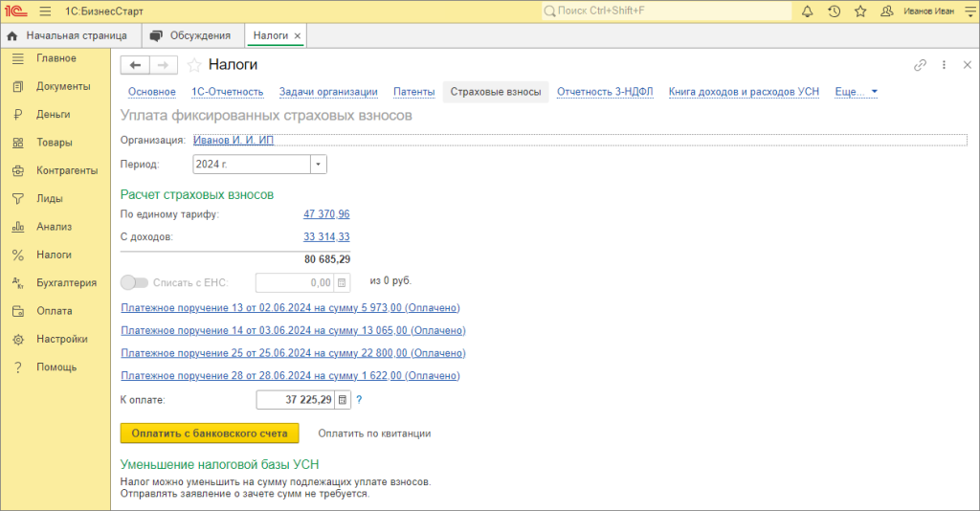Open the three-dot more actions menu
The image size is (980, 511).
[944, 65]
